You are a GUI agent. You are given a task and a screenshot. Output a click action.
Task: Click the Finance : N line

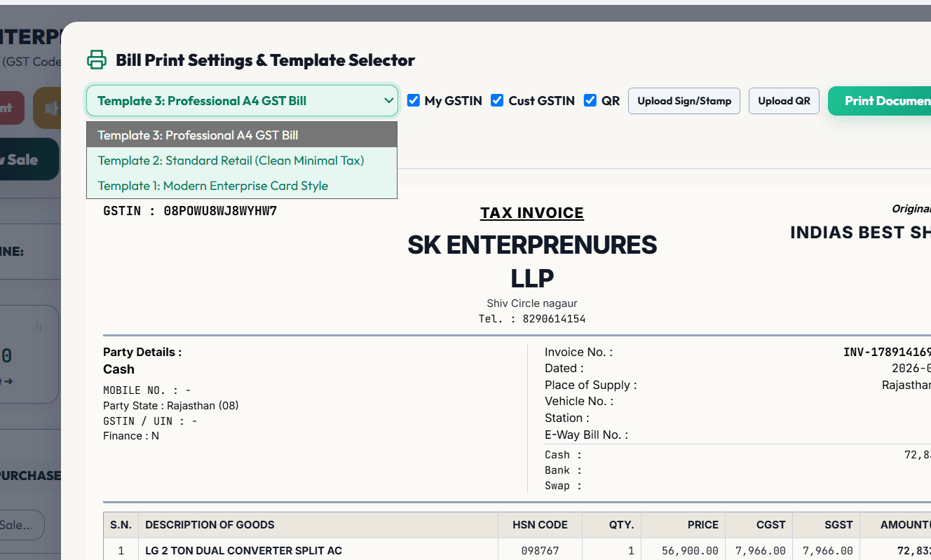tap(131, 436)
